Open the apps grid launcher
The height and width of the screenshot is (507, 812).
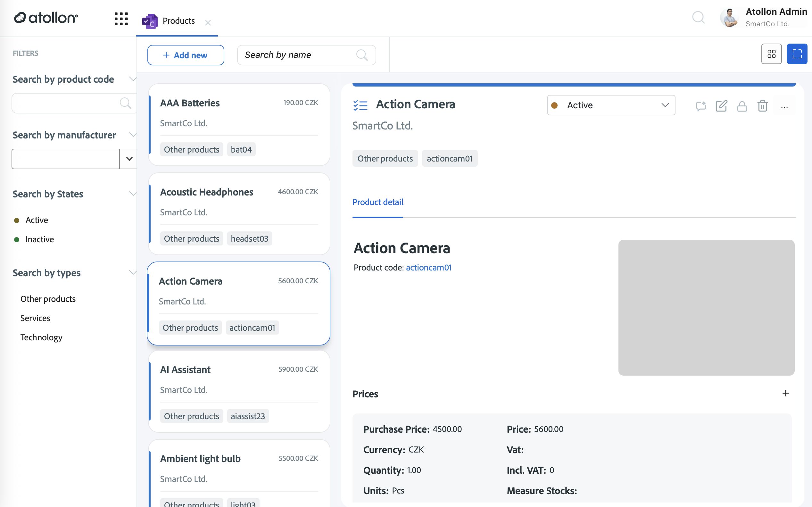tap(121, 19)
